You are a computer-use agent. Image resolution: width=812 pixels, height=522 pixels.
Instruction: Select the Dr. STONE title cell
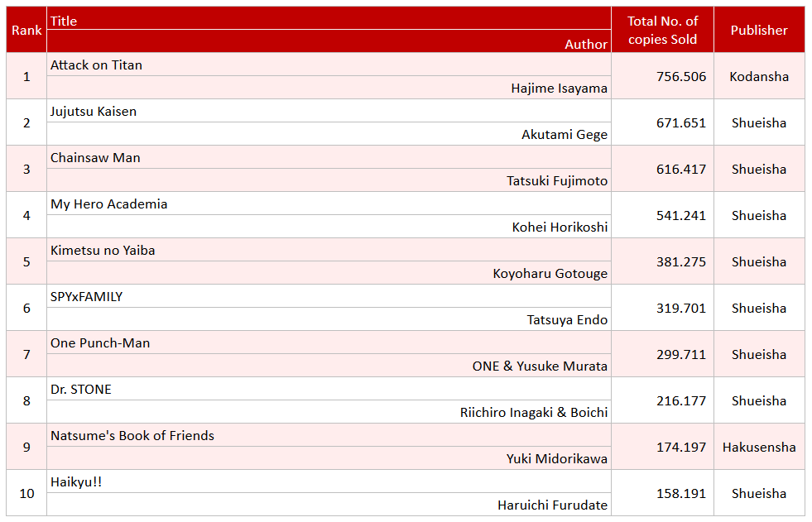(x=329, y=389)
